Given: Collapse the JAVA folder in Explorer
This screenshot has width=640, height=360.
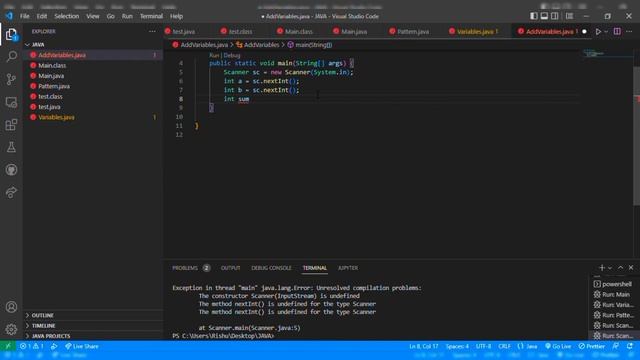Looking at the screenshot, I should point(38,44).
